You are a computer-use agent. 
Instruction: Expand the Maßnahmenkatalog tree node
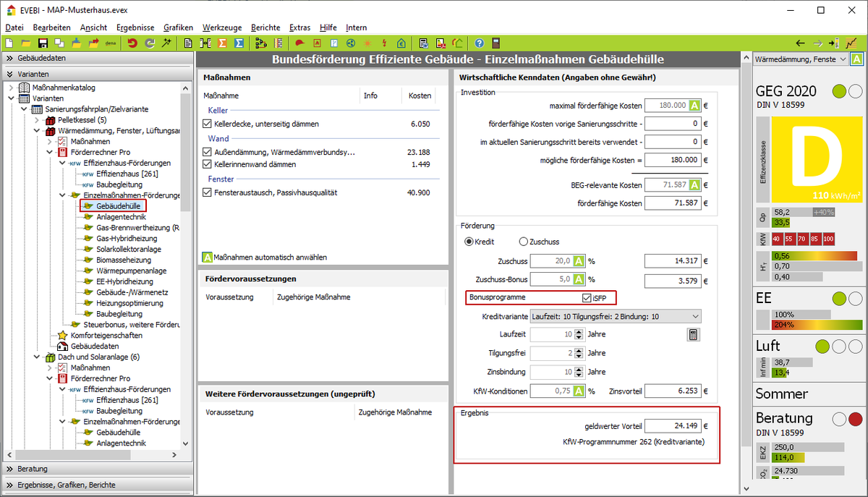pyautogui.click(x=11, y=88)
